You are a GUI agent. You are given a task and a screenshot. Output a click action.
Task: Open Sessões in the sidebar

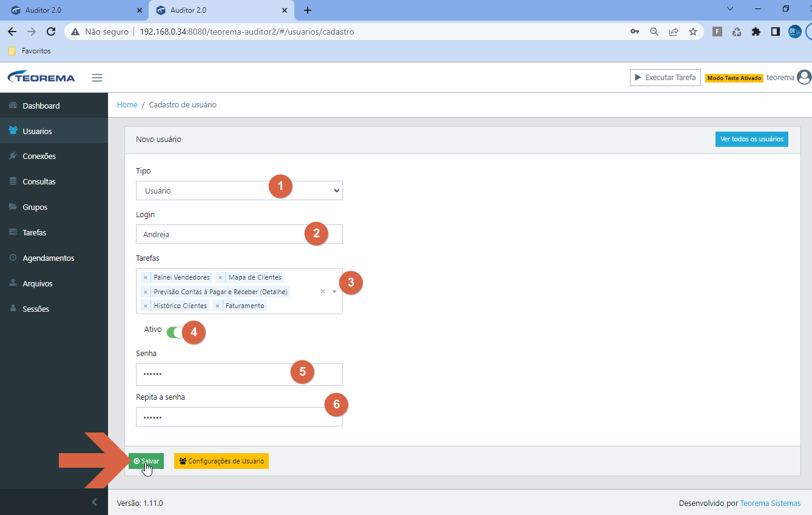click(x=54, y=309)
